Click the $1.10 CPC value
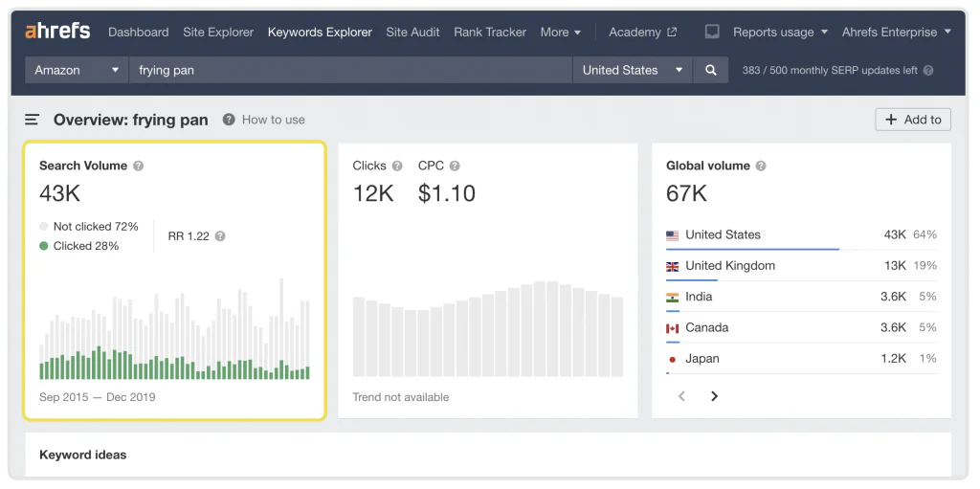The width and height of the screenshot is (980, 489). click(447, 194)
